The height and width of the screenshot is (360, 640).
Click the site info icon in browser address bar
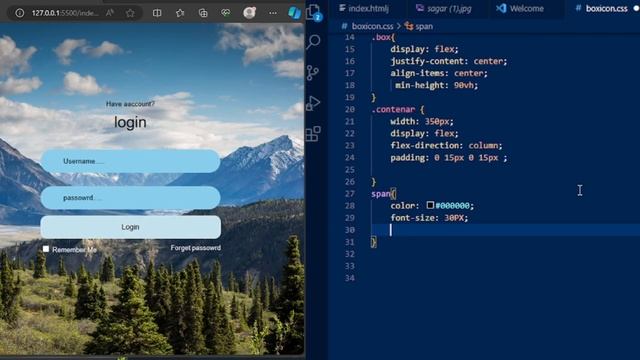(x=20, y=13)
